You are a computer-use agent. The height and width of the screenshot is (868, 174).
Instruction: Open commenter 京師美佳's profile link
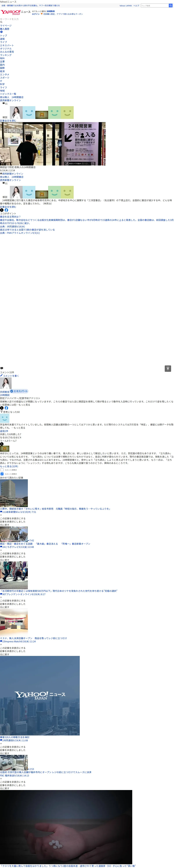tap(5, 392)
